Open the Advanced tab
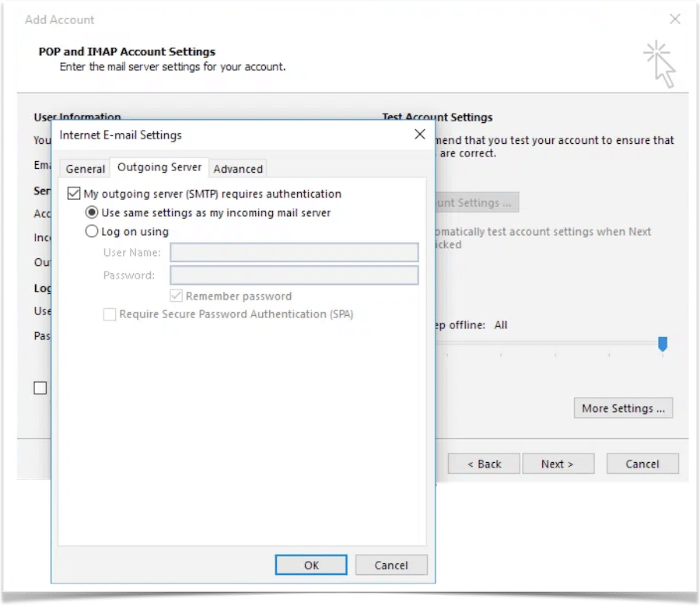Image resolution: width=700 pixels, height=606 pixels. click(x=238, y=169)
